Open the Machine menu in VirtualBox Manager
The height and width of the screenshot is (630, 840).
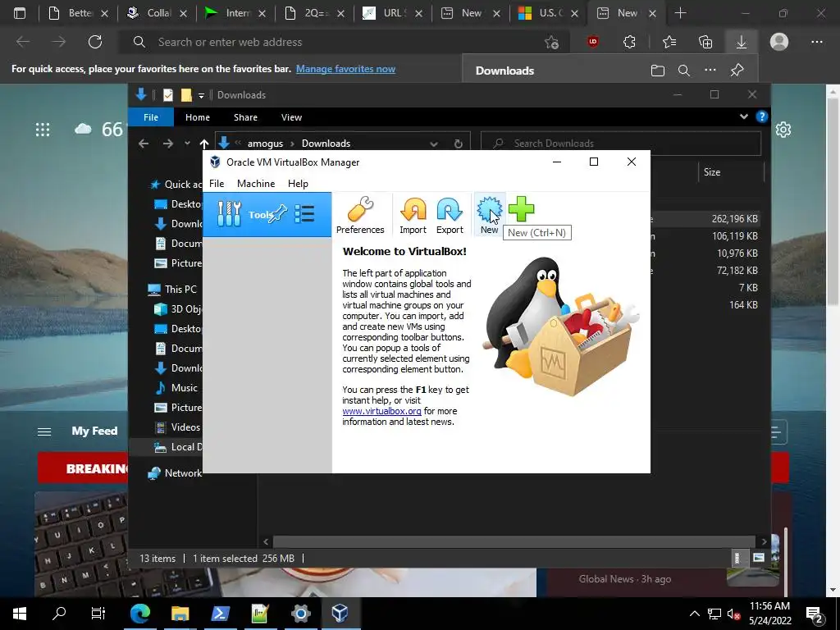point(256,183)
